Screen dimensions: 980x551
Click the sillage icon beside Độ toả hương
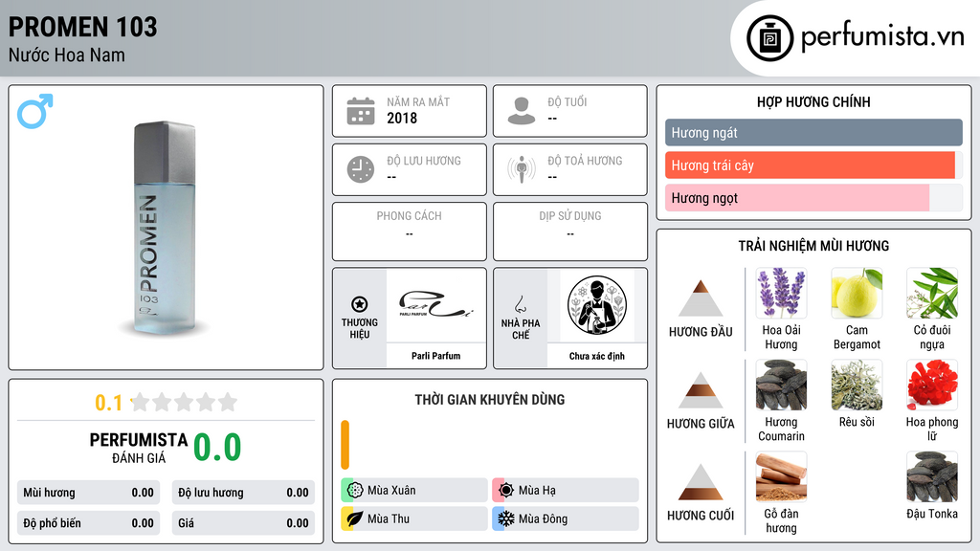(522, 169)
